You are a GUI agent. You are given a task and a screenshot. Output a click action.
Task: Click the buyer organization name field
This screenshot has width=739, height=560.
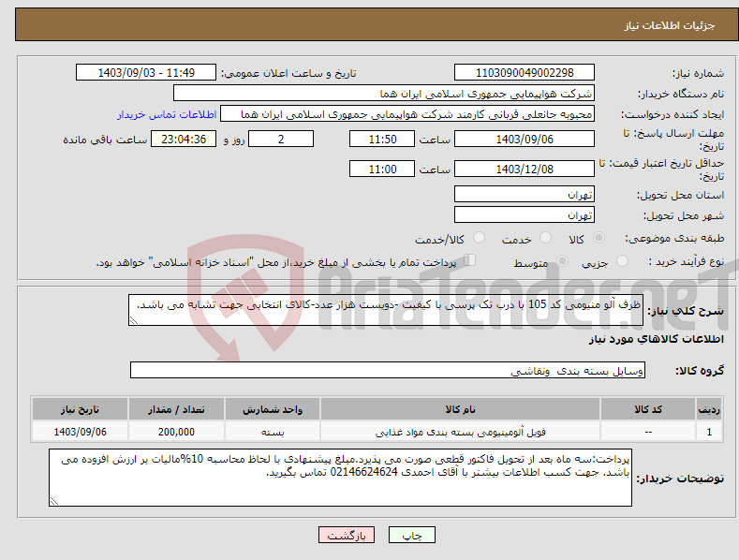[384, 94]
